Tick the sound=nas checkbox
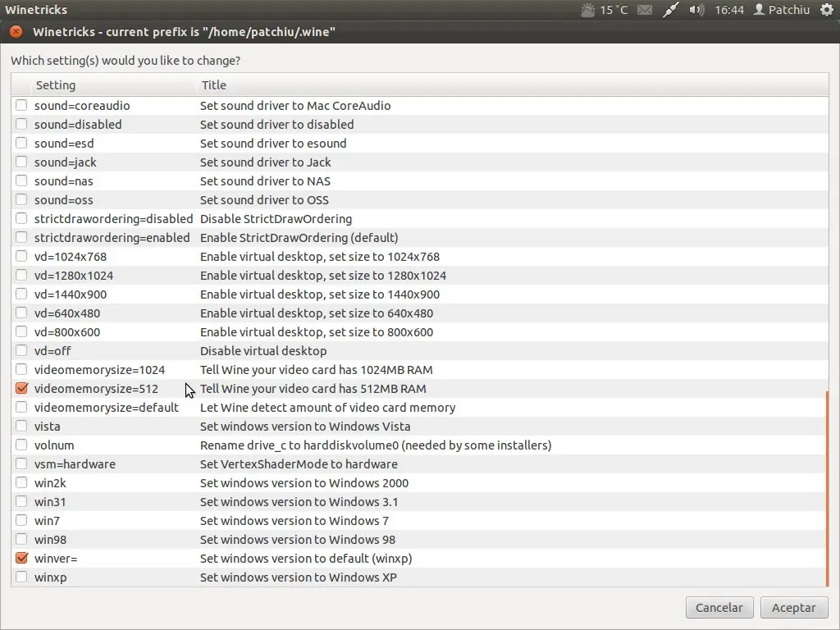The height and width of the screenshot is (630, 840). 21,180
